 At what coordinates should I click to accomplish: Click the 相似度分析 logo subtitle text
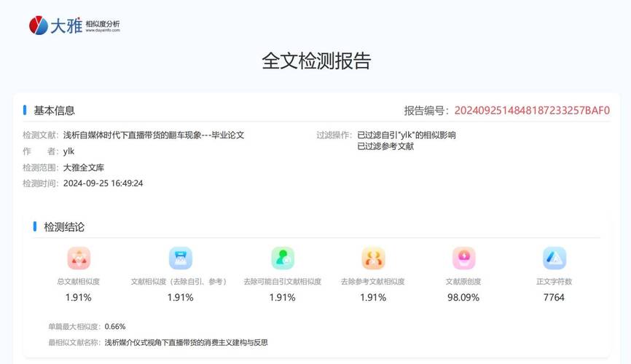[103, 24]
